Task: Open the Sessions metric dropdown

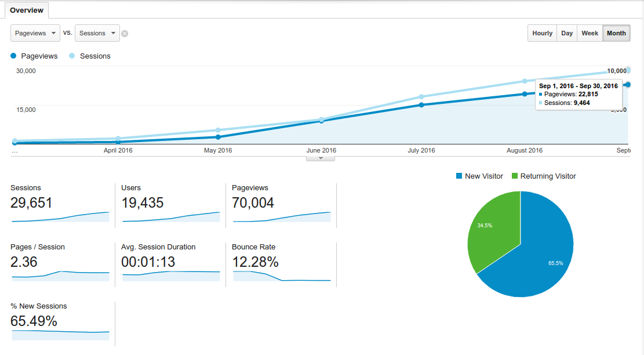Action: click(97, 33)
